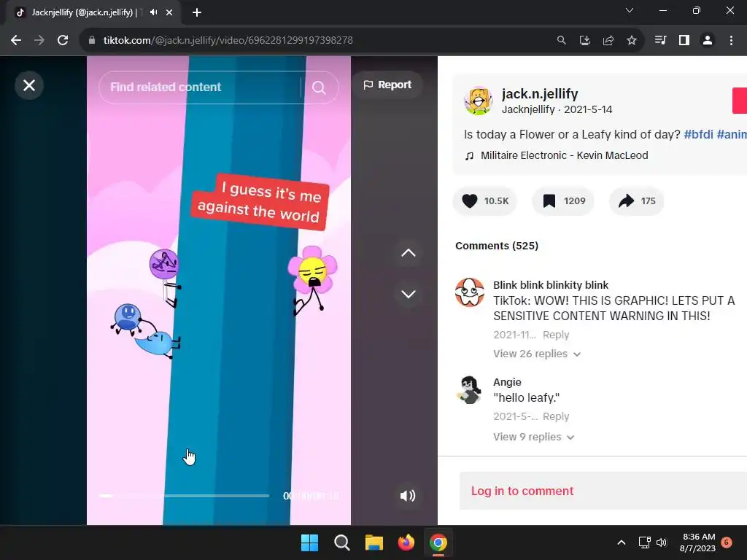
Task: Share this page from address bar
Action: (608, 41)
